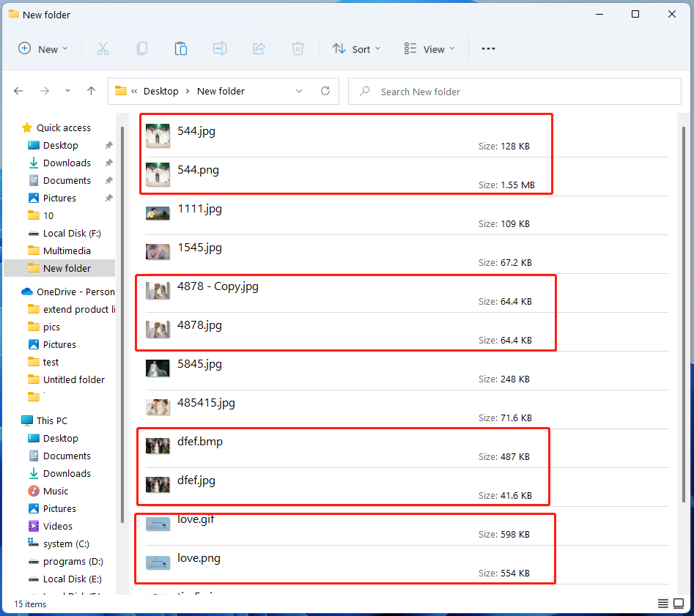This screenshot has width=694, height=616.
Task: Open the New dropdown menu
Action: [43, 49]
